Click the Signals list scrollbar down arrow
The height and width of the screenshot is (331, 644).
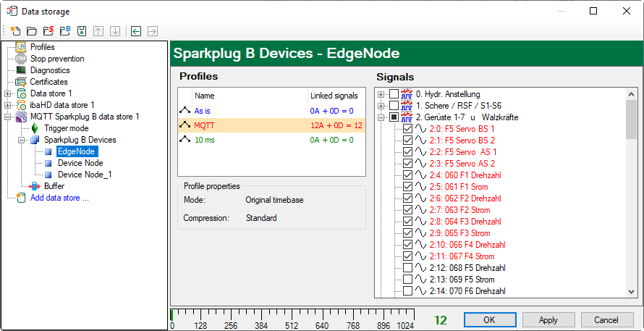click(x=631, y=291)
